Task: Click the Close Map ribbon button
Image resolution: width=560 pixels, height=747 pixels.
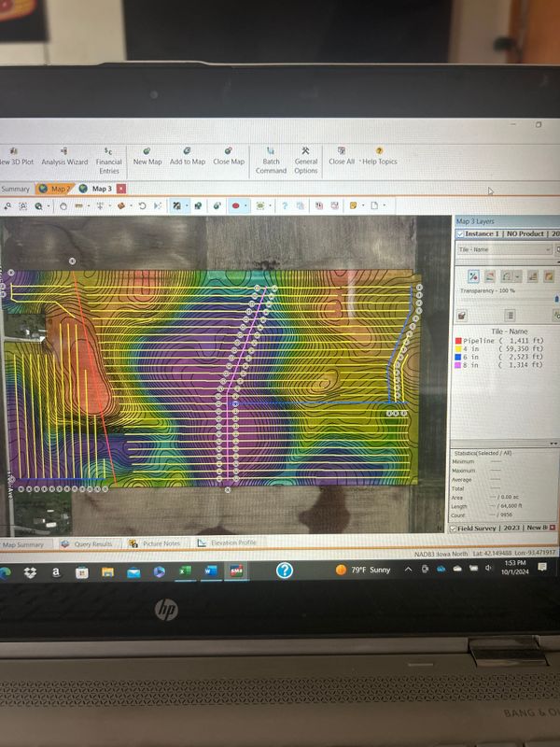Action: tap(229, 157)
